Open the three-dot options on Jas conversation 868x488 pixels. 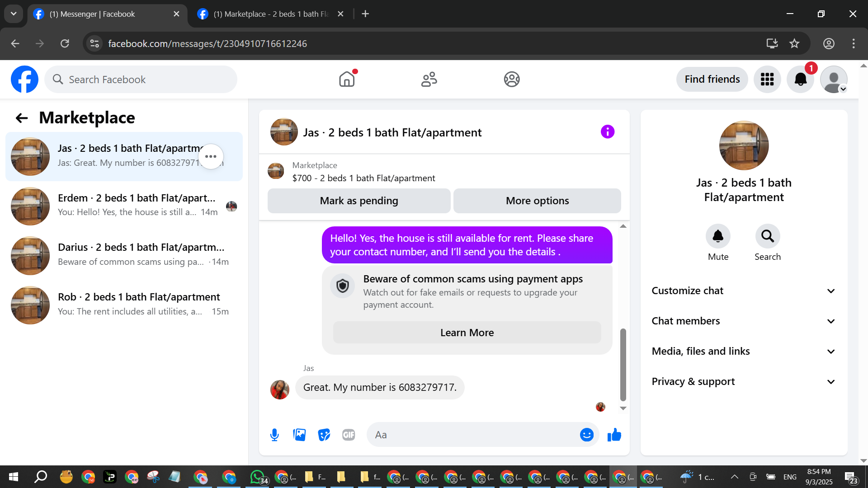click(x=211, y=156)
